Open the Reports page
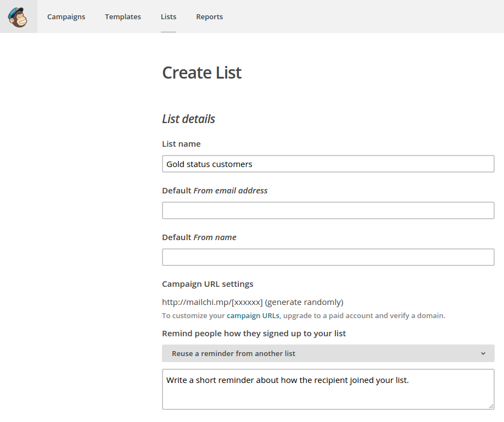 pyautogui.click(x=209, y=16)
